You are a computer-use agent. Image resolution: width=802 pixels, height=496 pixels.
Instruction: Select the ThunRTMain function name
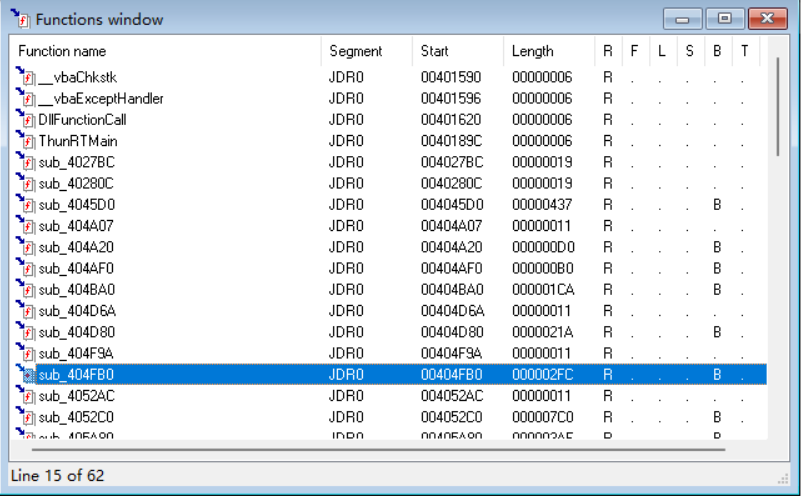(x=78, y=141)
